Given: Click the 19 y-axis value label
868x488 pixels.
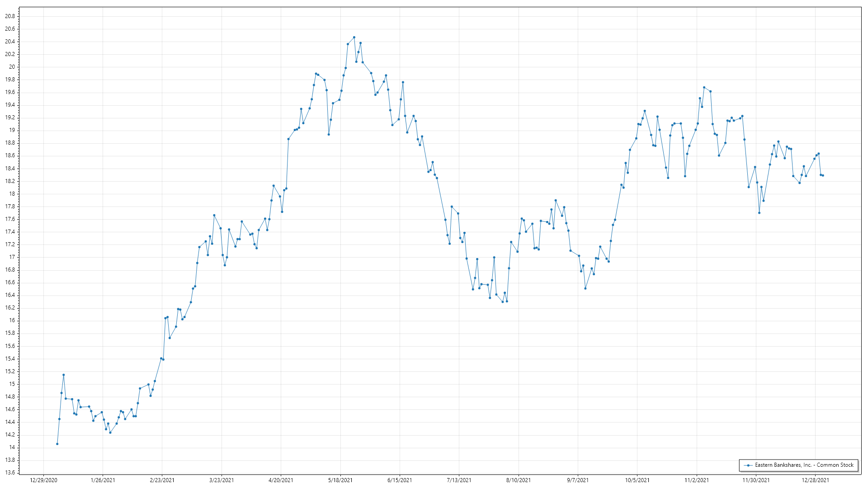Looking at the screenshot, I should click(x=12, y=130).
